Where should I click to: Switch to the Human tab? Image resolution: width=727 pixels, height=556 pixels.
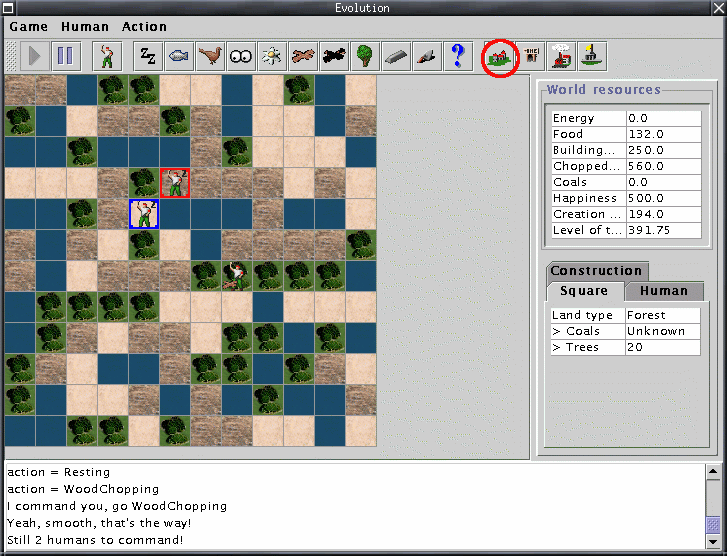click(664, 291)
